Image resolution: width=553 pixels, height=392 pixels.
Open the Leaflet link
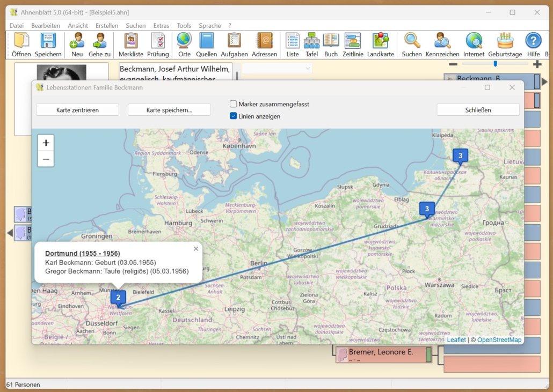[x=456, y=340]
